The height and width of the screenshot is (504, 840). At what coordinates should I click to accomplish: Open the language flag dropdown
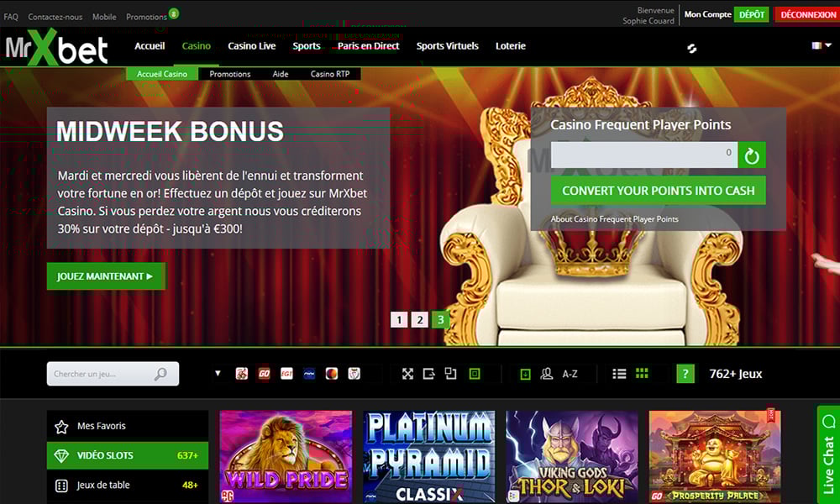(822, 45)
